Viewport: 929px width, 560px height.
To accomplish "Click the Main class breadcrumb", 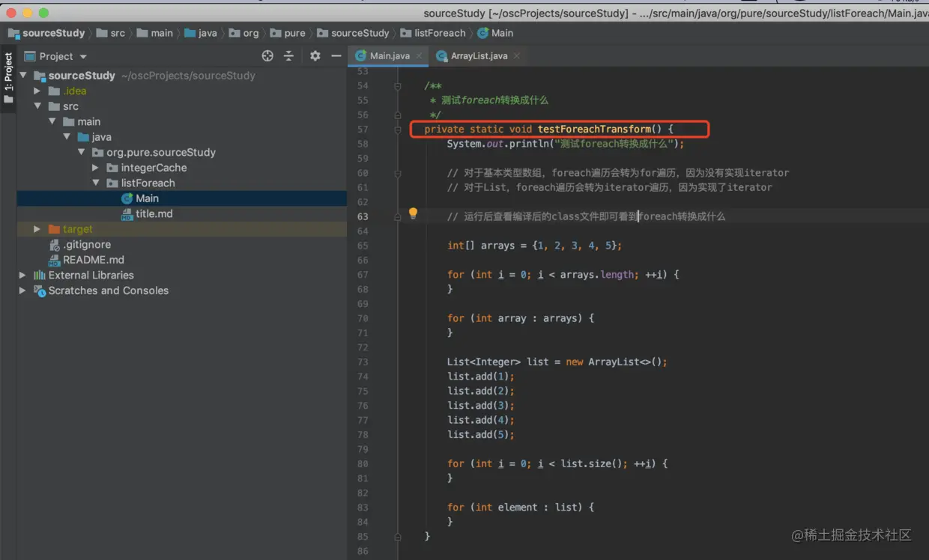I will (495, 33).
